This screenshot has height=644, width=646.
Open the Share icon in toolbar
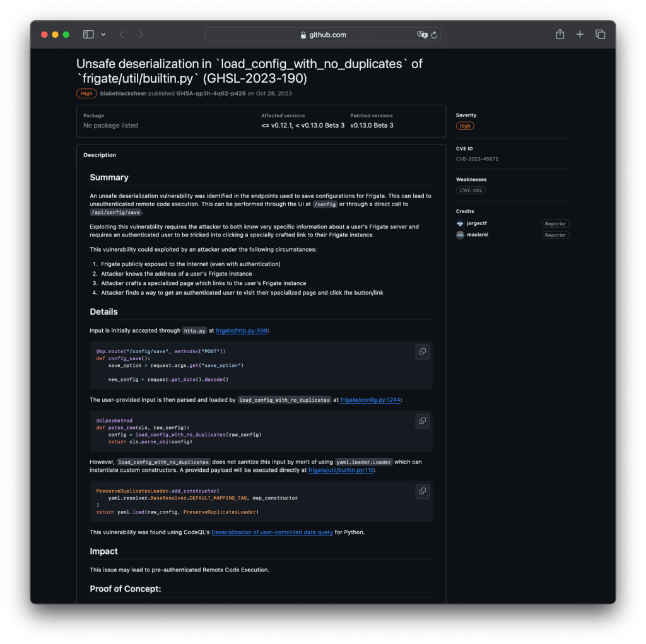(560, 35)
